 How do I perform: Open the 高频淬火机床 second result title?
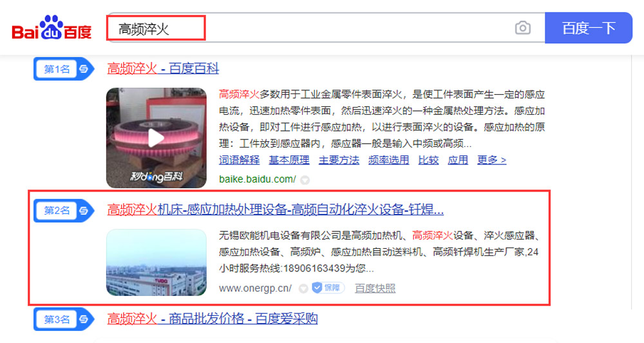coord(275,210)
